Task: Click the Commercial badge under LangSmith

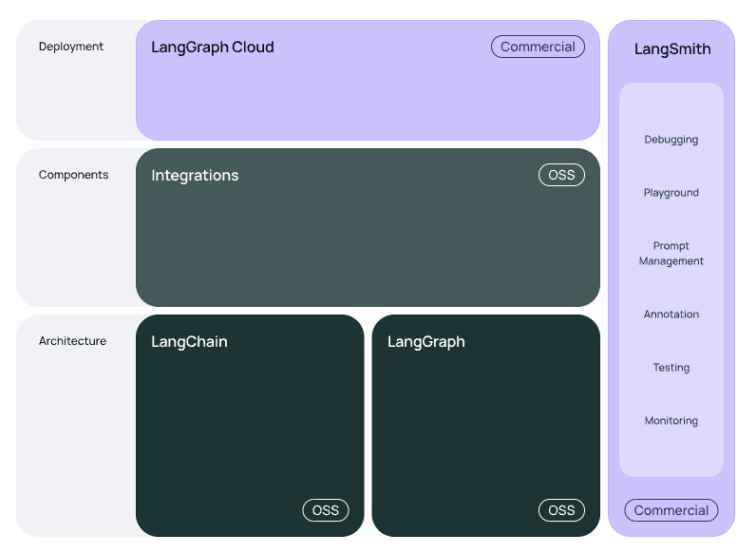Action: coord(671,510)
